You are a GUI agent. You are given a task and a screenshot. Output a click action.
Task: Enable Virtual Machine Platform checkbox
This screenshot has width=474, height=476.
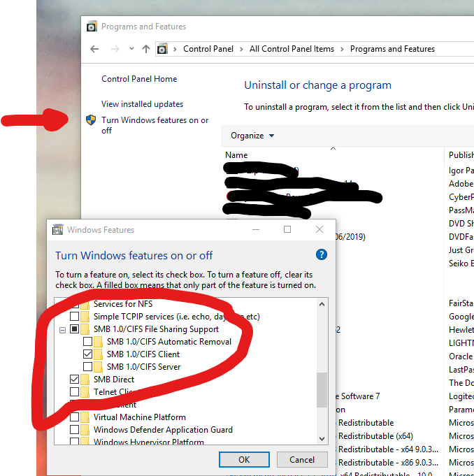pos(74,417)
